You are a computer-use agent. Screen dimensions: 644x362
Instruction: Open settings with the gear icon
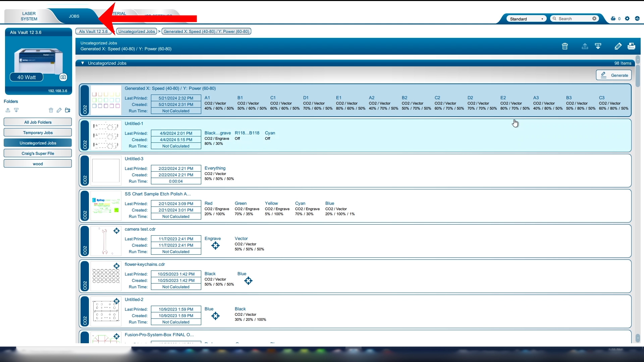[627, 19]
